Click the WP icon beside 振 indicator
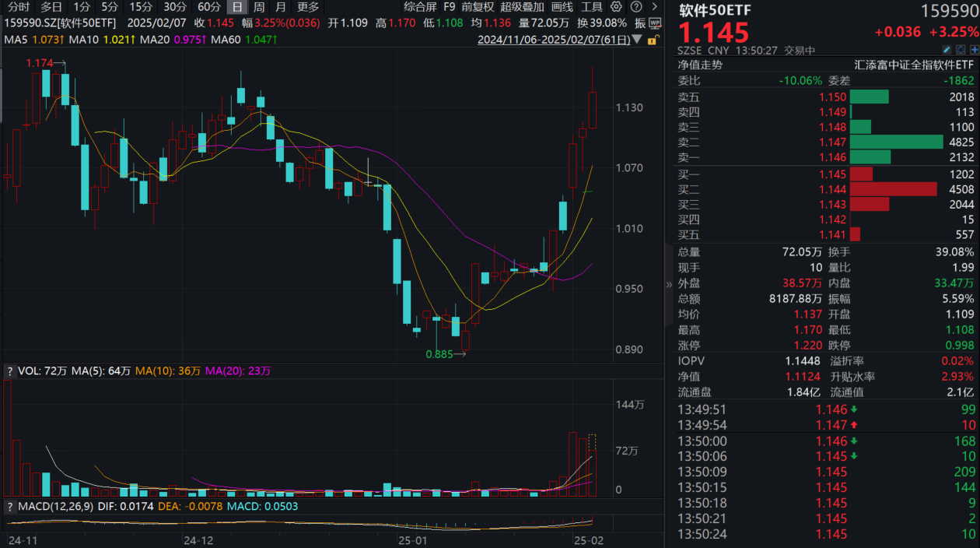 click(656, 23)
